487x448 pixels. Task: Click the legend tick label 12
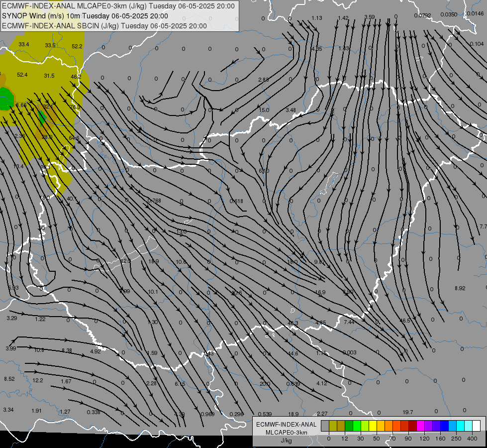coord(345,439)
